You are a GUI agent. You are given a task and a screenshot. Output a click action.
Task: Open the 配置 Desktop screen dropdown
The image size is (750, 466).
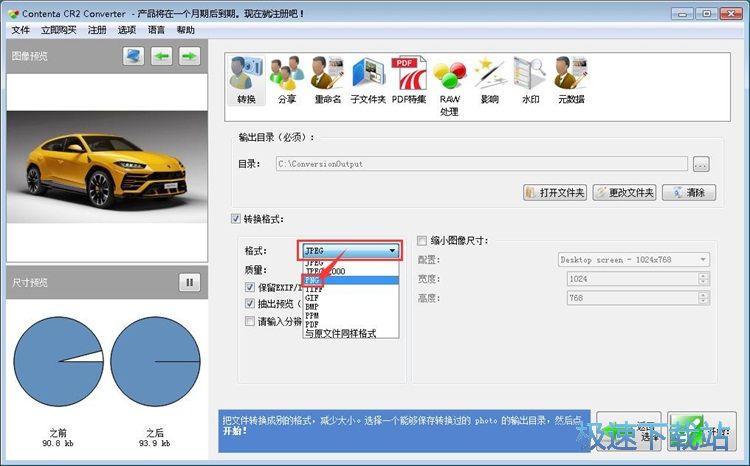(634, 260)
